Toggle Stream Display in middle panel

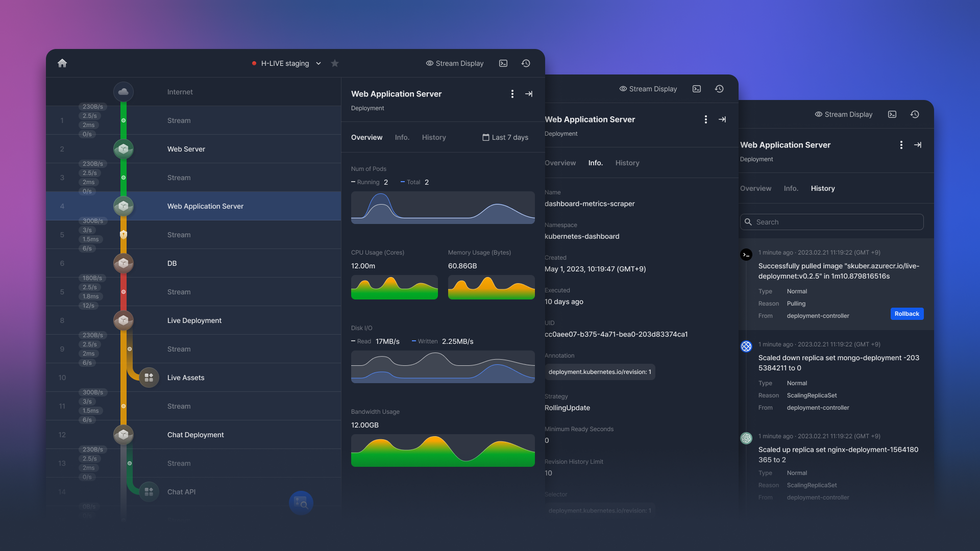648,89
